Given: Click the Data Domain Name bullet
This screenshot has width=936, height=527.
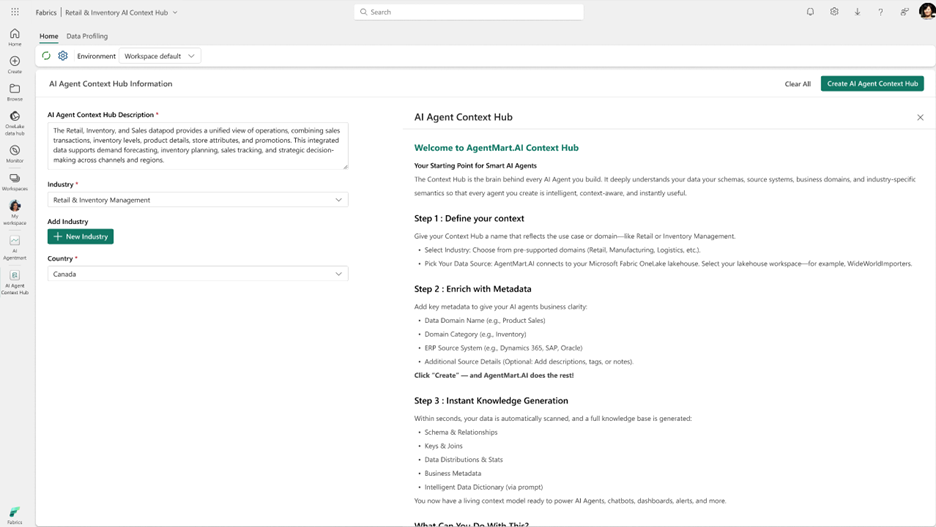Looking at the screenshot, I should pos(485,320).
